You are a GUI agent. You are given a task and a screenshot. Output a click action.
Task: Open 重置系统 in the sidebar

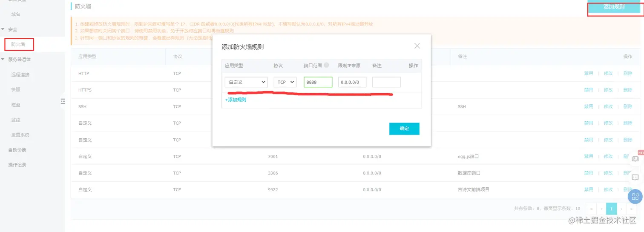click(20, 135)
